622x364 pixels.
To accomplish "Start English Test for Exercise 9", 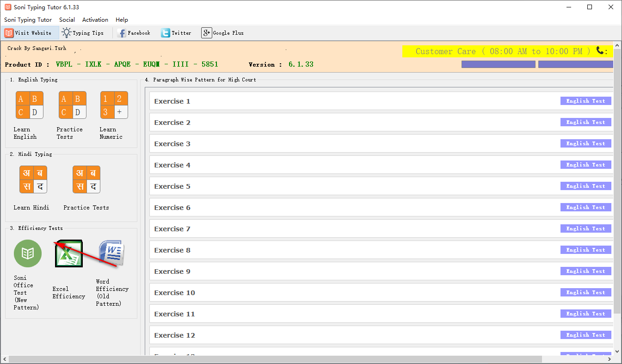I will [x=585, y=271].
